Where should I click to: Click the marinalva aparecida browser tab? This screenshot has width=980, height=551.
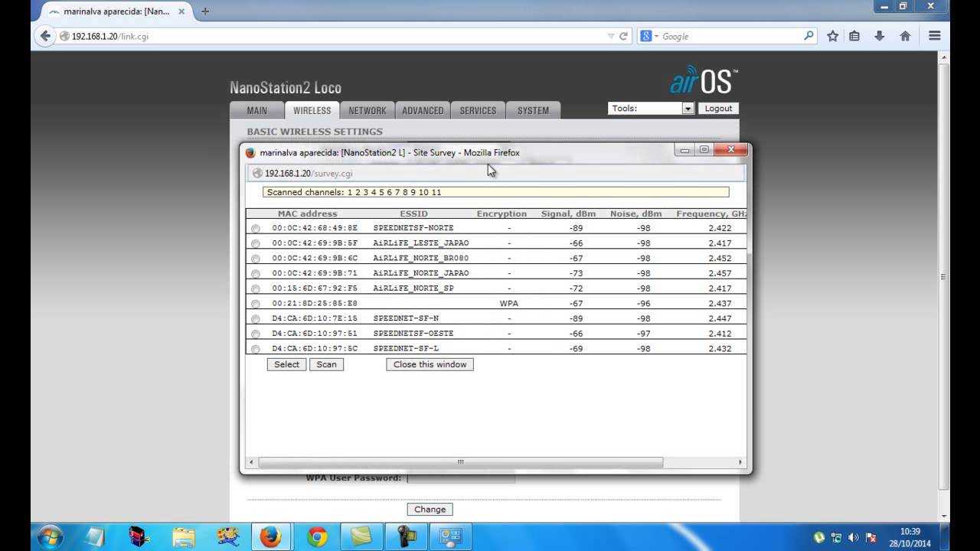click(x=115, y=11)
